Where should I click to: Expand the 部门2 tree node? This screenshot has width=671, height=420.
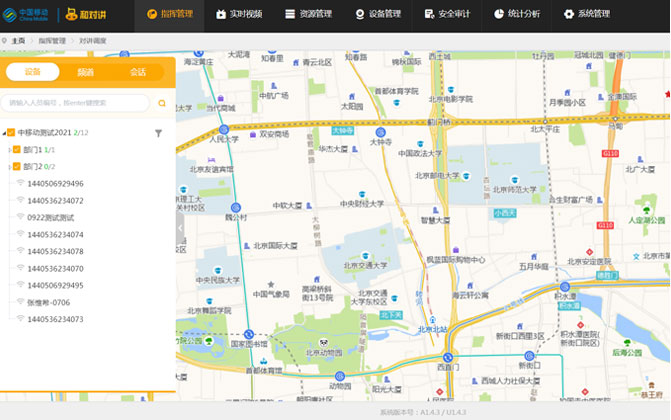(x=10, y=167)
